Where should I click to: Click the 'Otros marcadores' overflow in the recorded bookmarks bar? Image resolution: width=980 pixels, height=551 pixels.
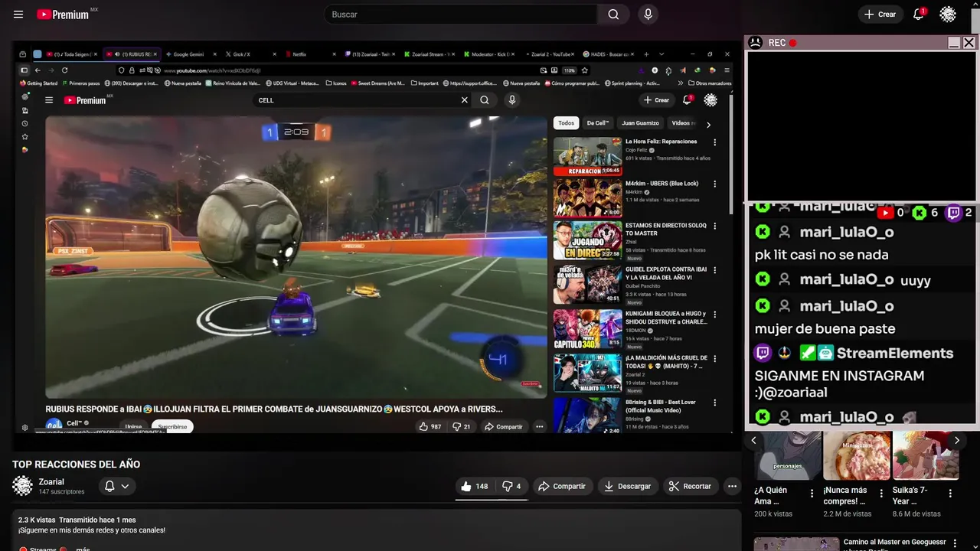pos(709,83)
